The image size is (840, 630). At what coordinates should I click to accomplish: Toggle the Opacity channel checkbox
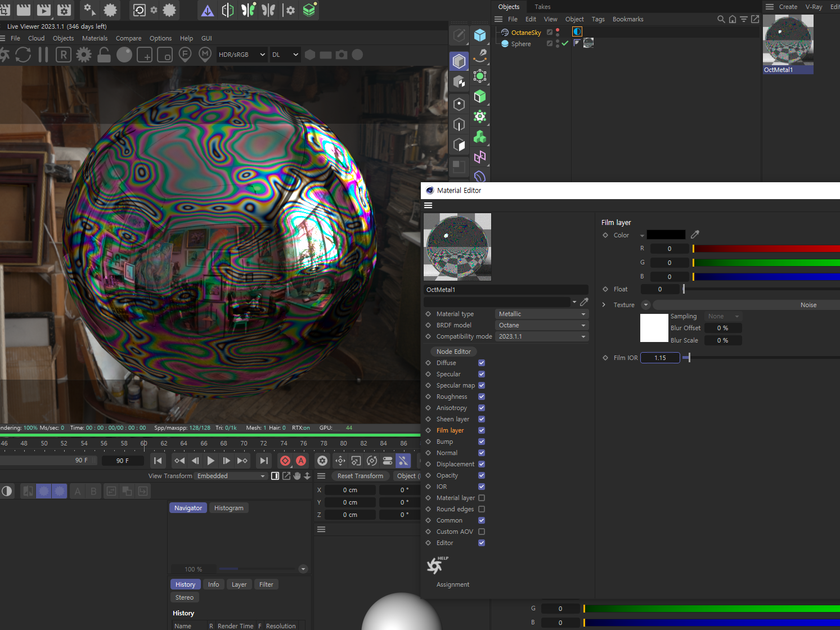point(482,475)
